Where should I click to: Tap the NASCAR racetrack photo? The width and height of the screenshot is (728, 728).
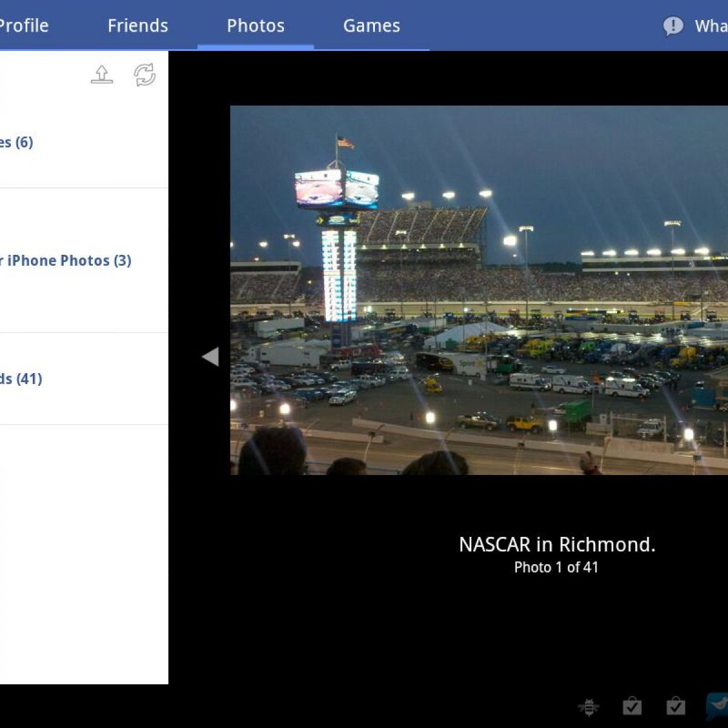(478, 290)
